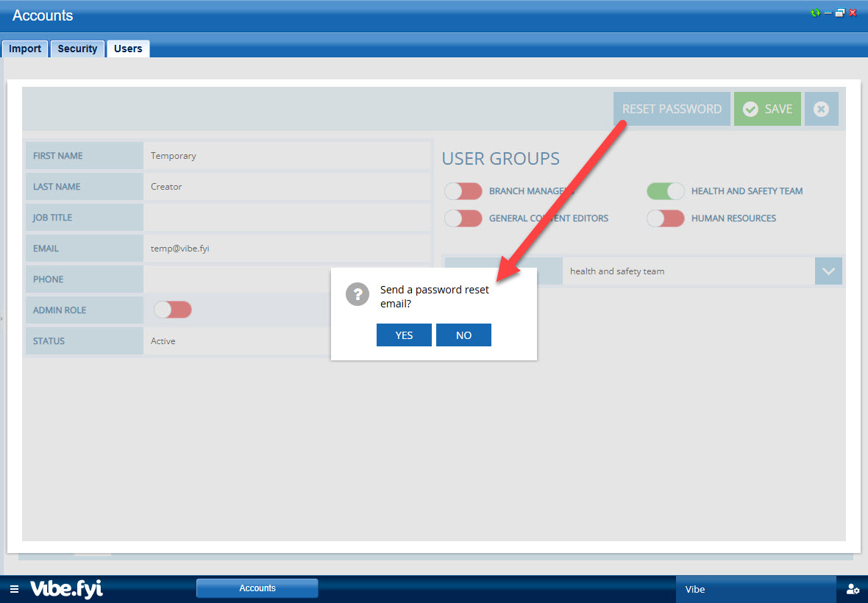Click the Job Title input field
This screenshot has width=868, height=603.
[x=287, y=218]
